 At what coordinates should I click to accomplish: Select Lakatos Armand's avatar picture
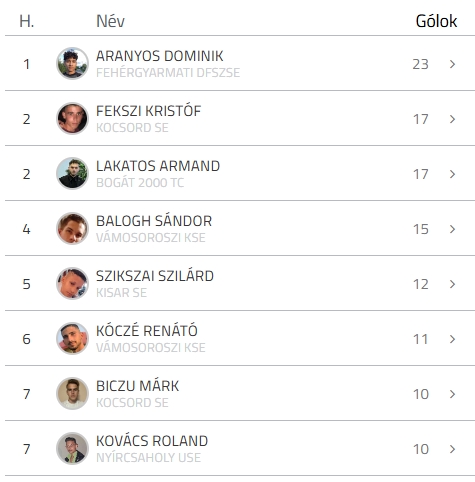coord(72,173)
